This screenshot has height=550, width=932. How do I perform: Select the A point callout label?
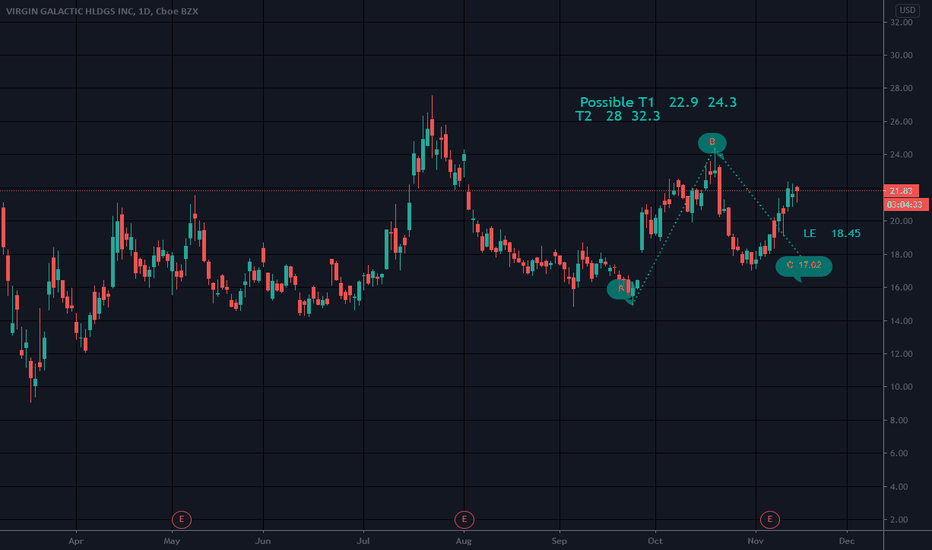621,289
